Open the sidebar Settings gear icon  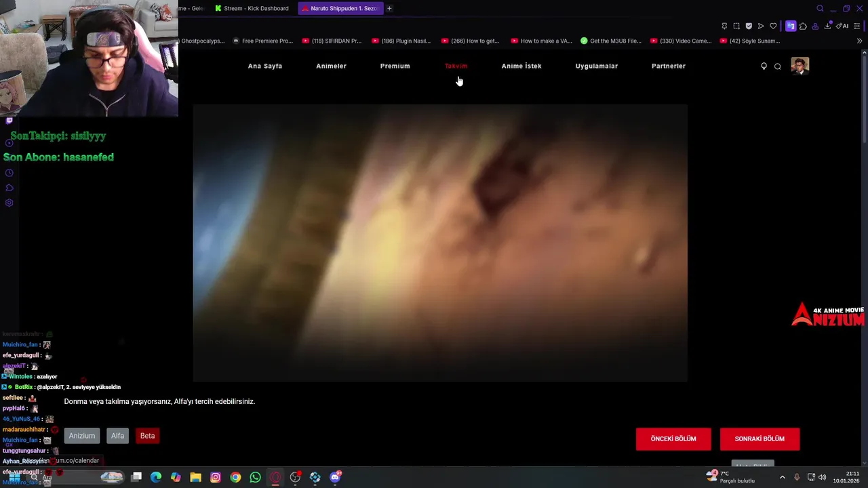point(9,203)
